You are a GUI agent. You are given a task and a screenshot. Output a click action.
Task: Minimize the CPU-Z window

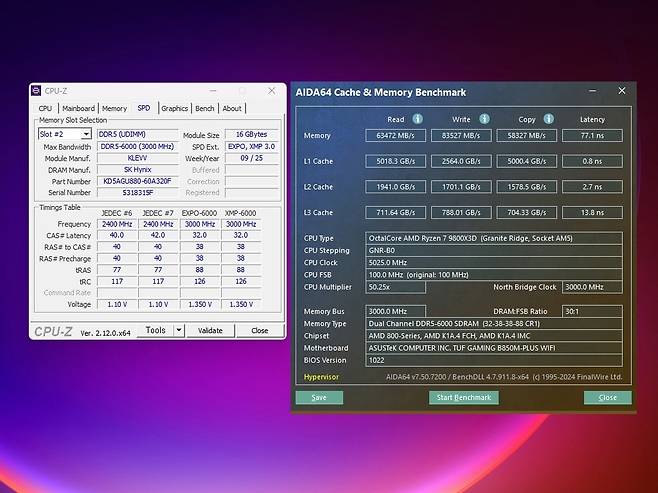(213, 91)
